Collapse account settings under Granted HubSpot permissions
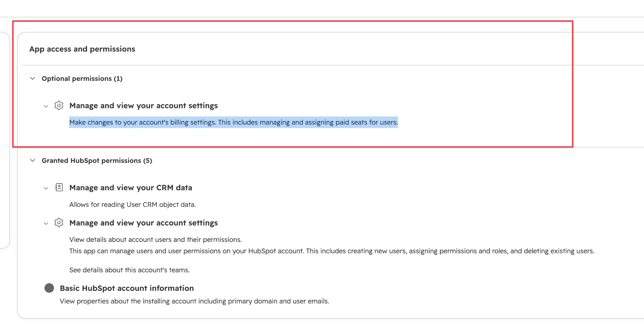 coord(46,224)
